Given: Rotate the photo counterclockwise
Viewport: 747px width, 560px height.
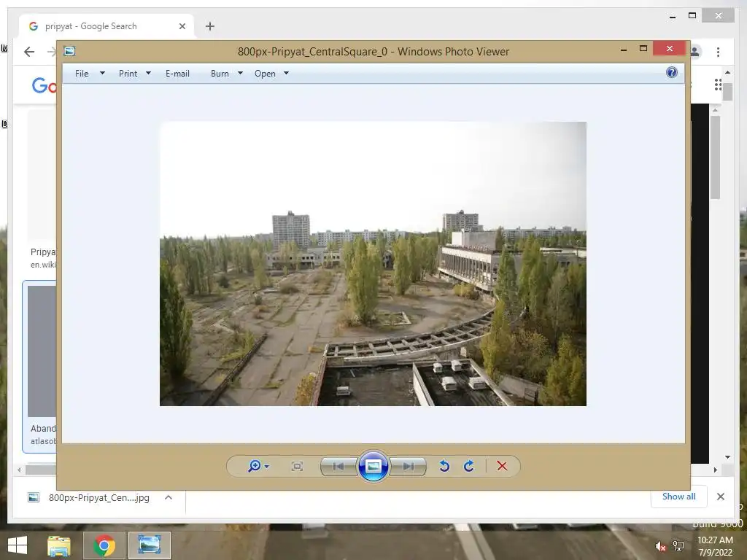Looking at the screenshot, I should [x=444, y=466].
